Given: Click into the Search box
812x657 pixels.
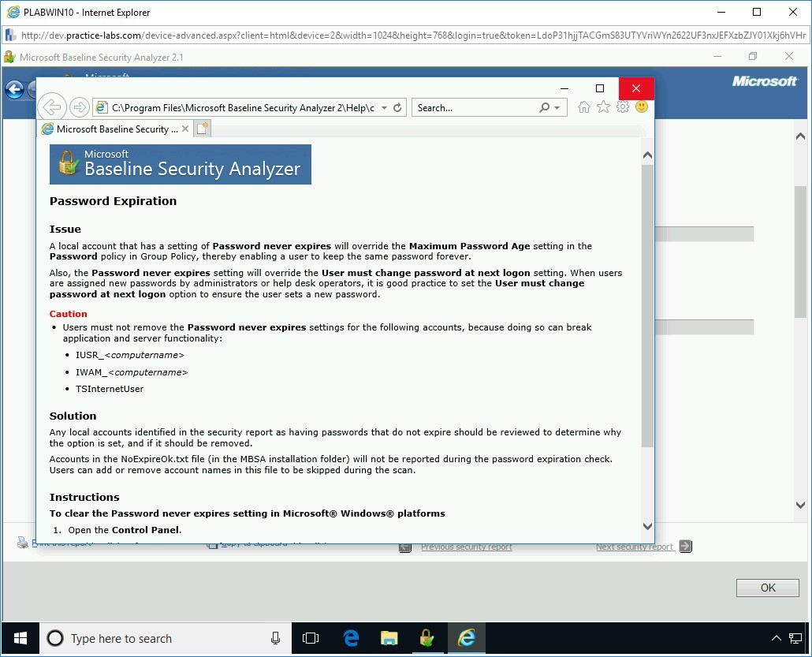Looking at the screenshot, I should coord(476,108).
